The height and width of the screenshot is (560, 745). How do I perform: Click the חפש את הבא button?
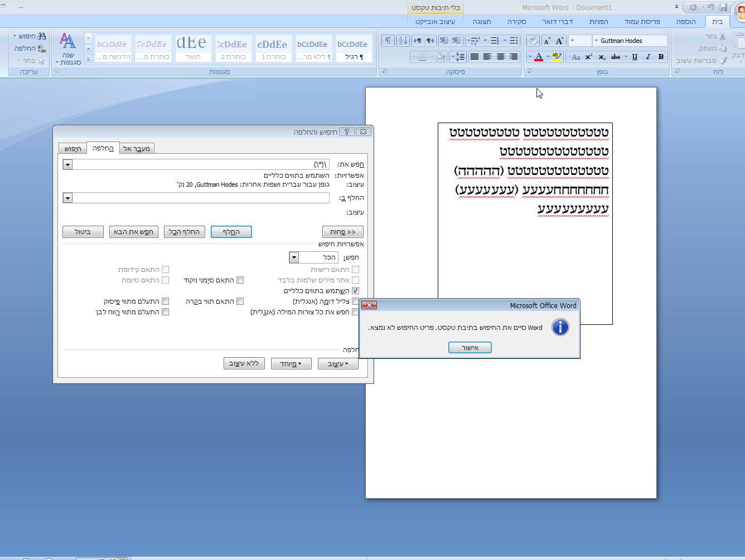(134, 232)
